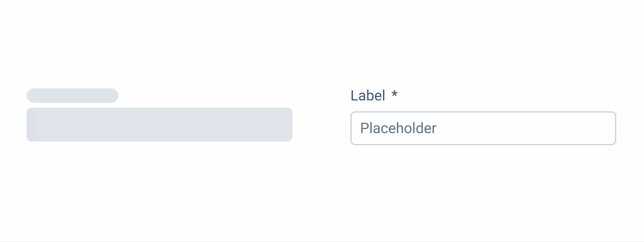Focus the input showing "Placeholder"
Screen dimensions: 644x242
483,128
